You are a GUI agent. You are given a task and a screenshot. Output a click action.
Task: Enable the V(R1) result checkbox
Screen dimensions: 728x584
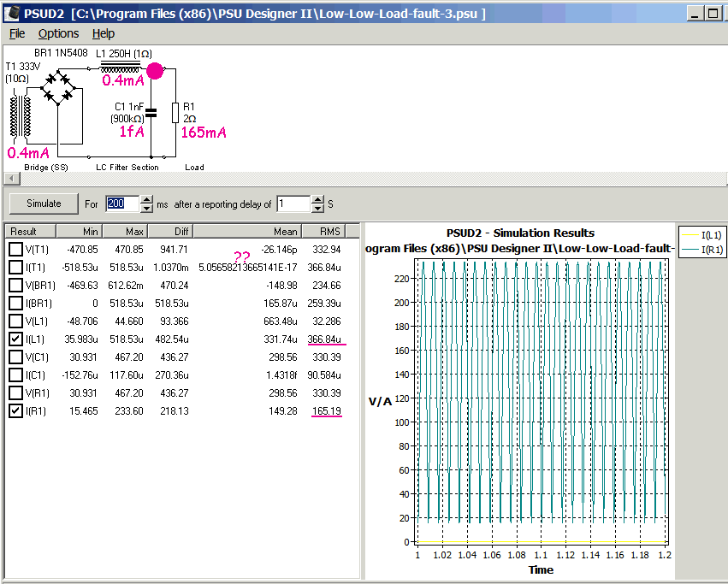(x=15, y=392)
